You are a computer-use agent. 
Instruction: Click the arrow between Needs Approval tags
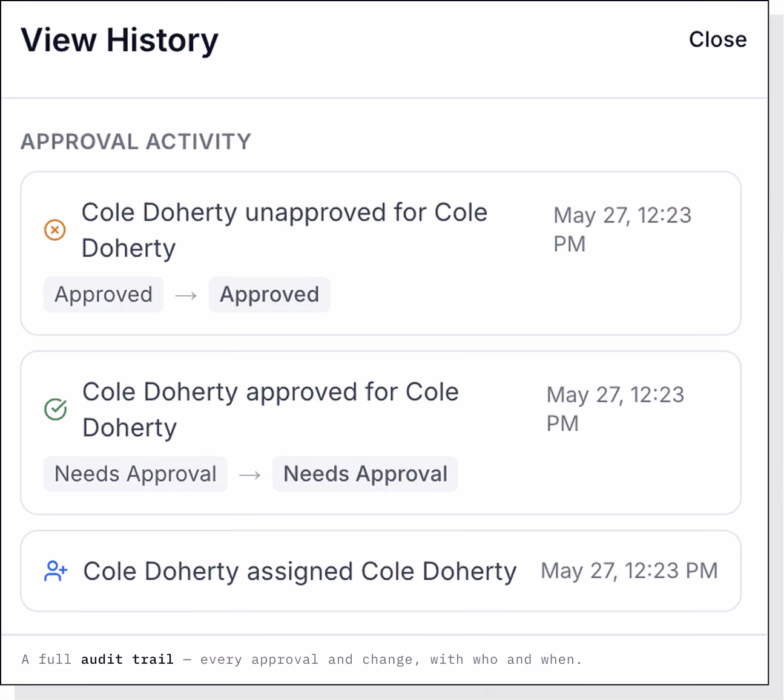click(x=249, y=475)
